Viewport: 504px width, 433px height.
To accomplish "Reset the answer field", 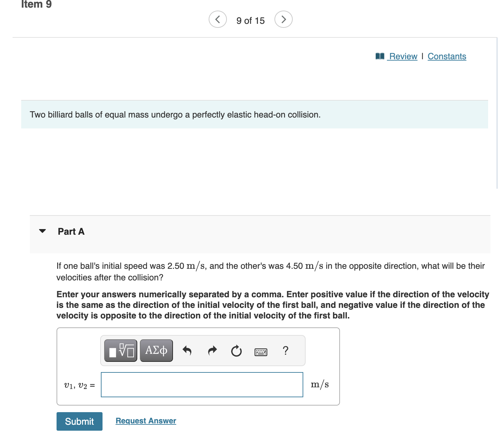I will (x=236, y=351).
